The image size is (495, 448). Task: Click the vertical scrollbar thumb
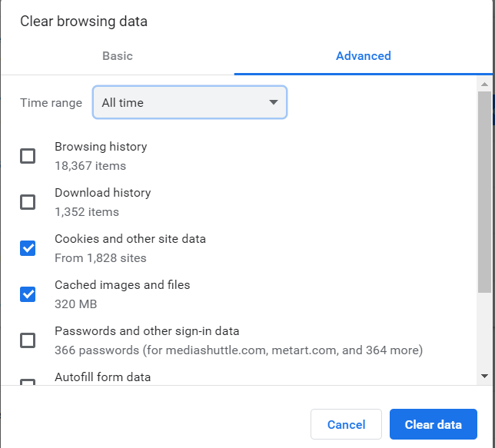[484, 192]
